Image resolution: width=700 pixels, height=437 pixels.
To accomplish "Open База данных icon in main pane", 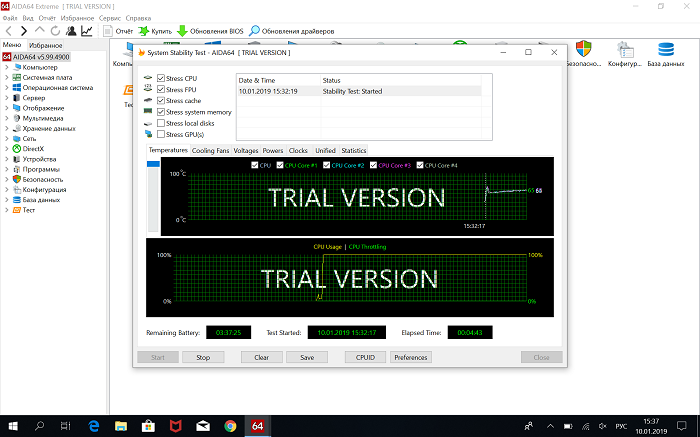I will (x=666, y=54).
